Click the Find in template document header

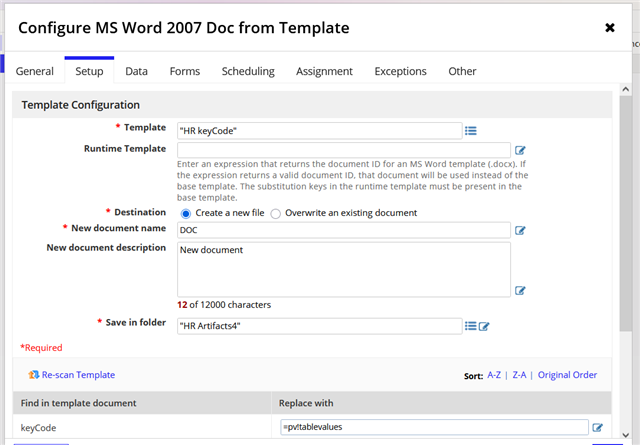point(78,403)
